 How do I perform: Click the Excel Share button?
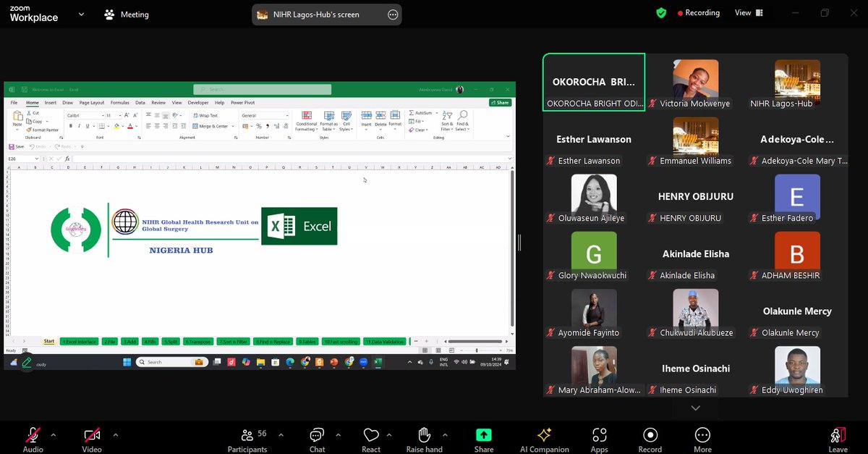coord(500,103)
